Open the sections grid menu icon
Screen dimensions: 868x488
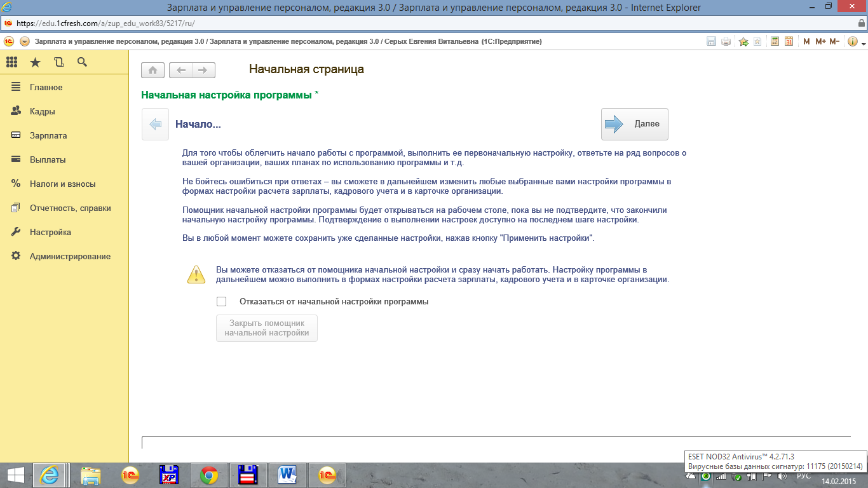point(11,62)
